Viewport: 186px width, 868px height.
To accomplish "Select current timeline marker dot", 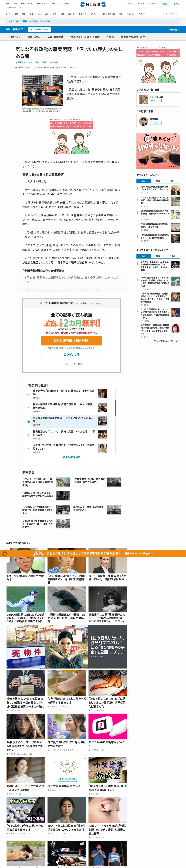I will tap(29, 422).
